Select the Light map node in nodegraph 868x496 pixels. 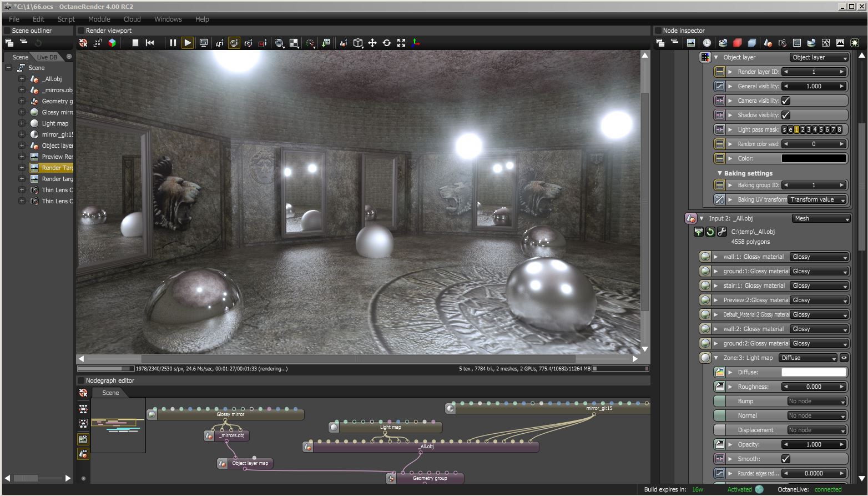click(385, 427)
